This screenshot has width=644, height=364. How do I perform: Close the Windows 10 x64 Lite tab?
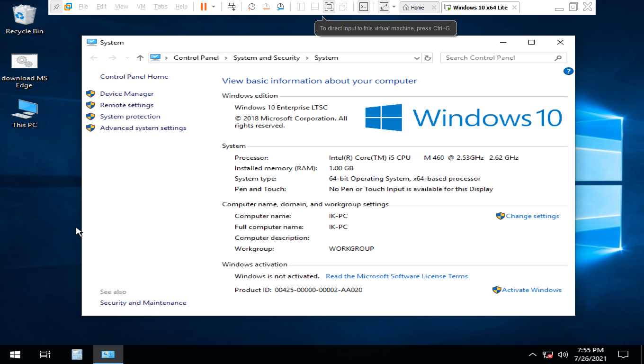pyautogui.click(x=514, y=8)
